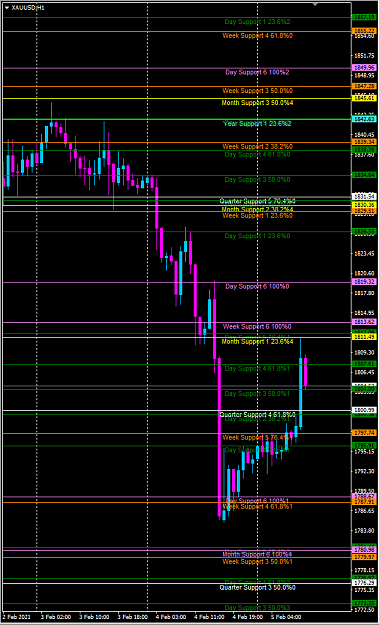The image size is (379, 625).
Task: Click the white 1800.99 price tag
Action: click(363, 410)
